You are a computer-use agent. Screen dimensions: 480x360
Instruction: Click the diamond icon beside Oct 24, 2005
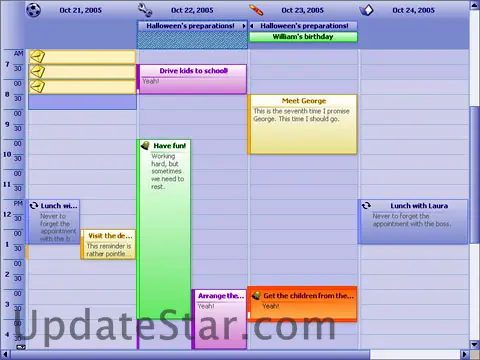click(x=366, y=10)
